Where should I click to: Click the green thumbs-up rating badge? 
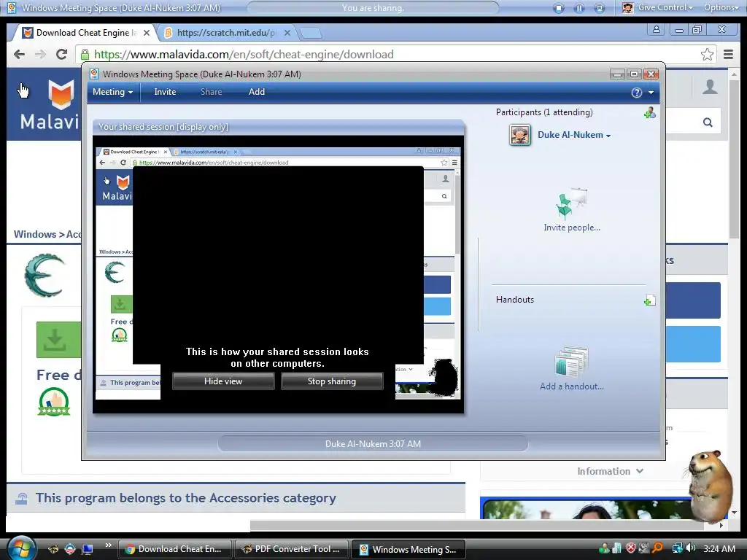click(54, 402)
